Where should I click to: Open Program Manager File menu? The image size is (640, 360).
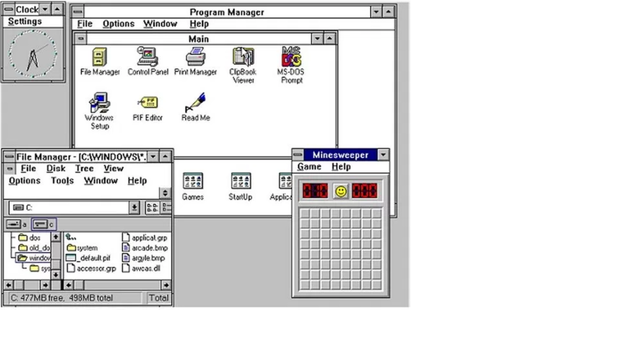click(x=85, y=24)
